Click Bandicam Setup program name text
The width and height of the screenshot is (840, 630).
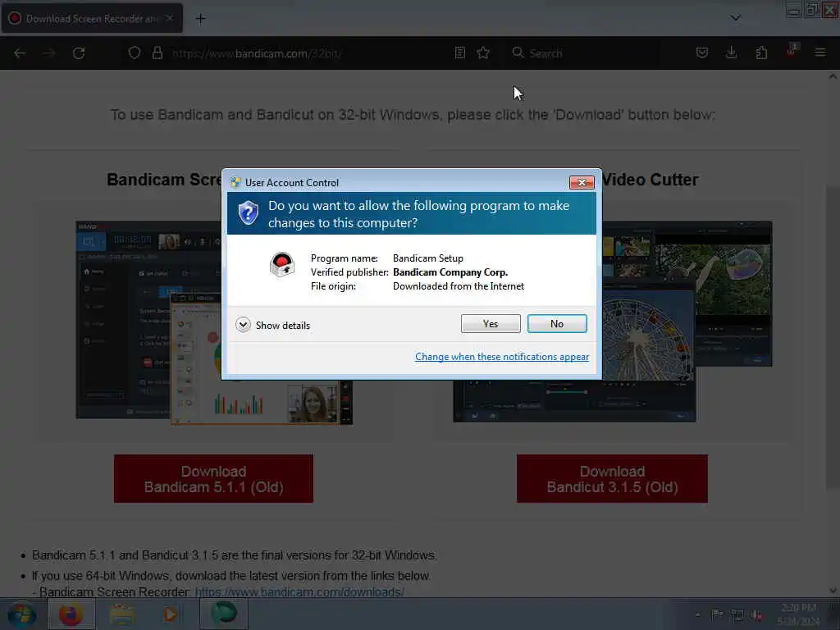[427, 258]
